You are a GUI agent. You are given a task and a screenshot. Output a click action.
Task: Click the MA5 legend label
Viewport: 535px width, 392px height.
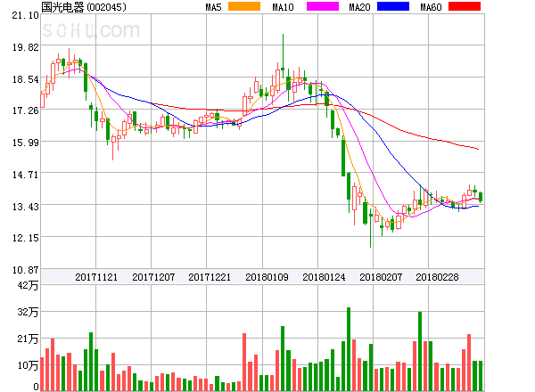[x=214, y=7]
